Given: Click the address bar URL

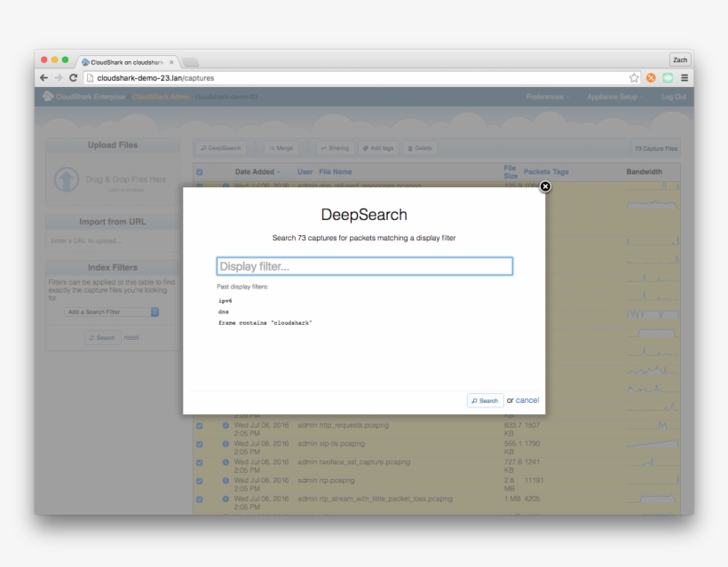Looking at the screenshot, I should [x=355, y=78].
